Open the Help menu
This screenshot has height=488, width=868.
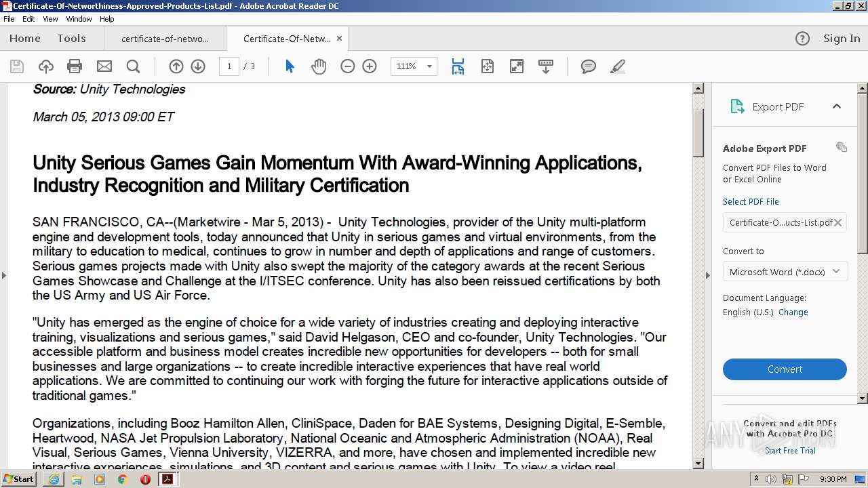coord(107,19)
